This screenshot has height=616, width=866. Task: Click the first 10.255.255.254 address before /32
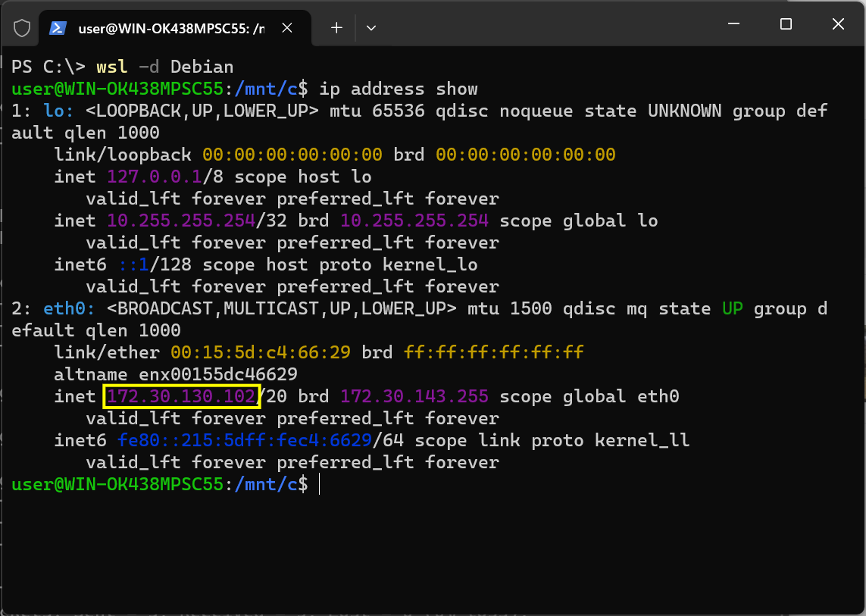click(181, 221)
